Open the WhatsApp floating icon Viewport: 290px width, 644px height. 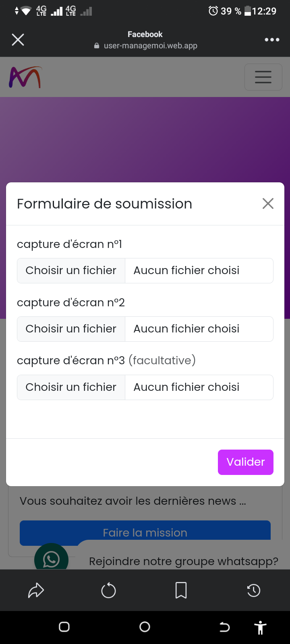[x=51, y=558]
